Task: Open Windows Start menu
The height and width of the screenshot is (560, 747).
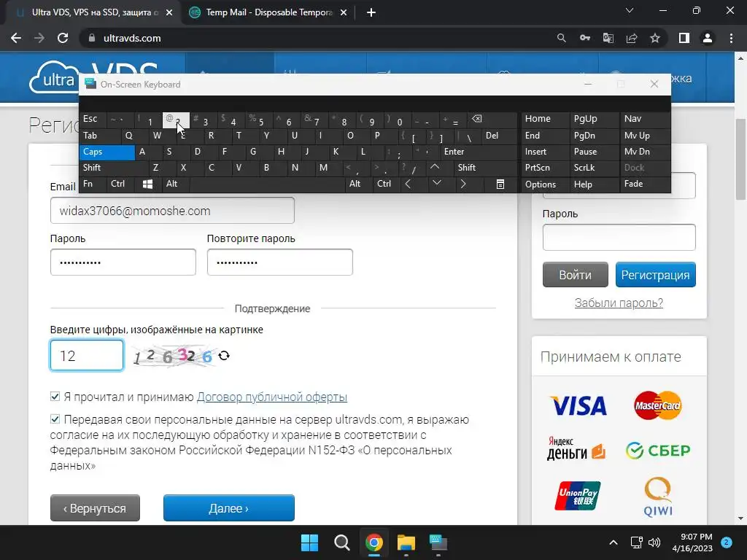Action: coord(309,542)
